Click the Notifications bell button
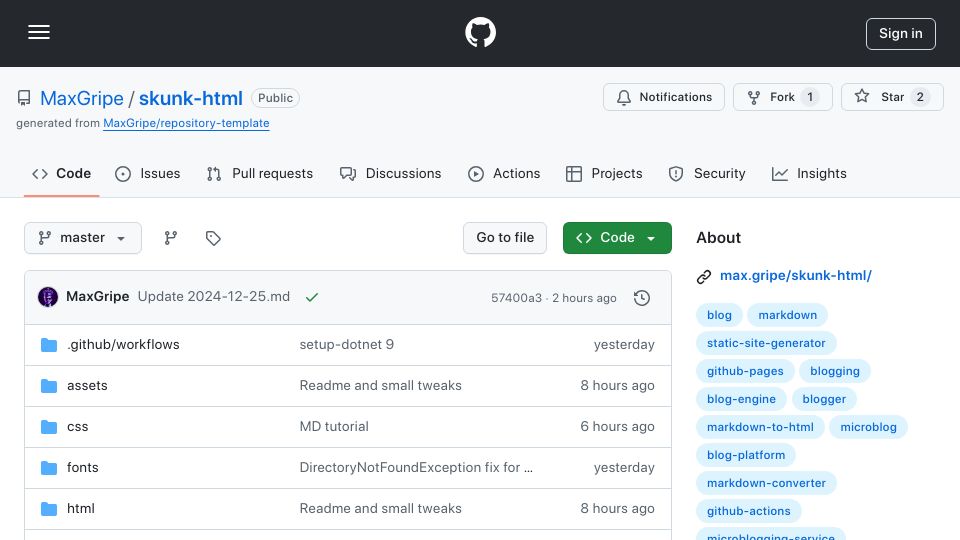This screenshot has width=960, height=540. click(x=664, y=97)
